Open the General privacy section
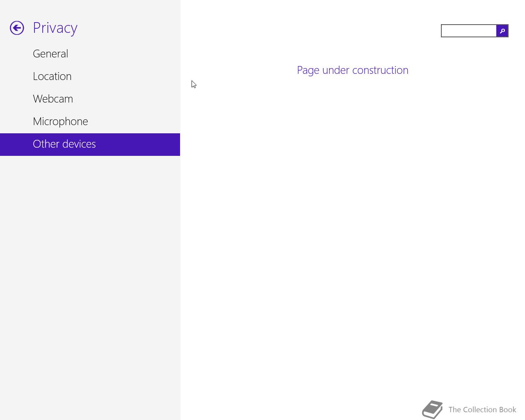 90,54
